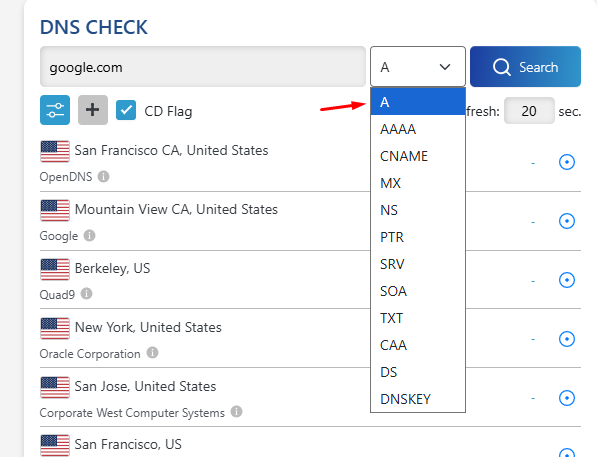Click the domain field containing google.com

tap(203, 67)
